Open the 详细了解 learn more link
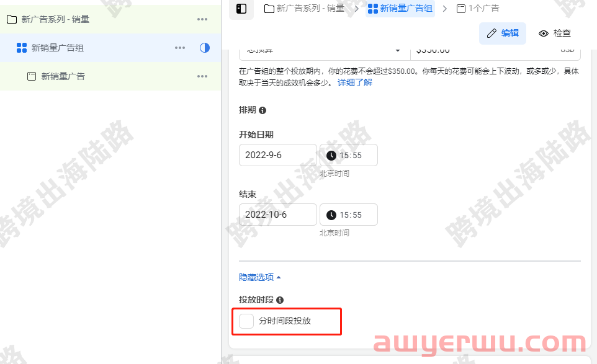Viewport: 597px width, 364px height. click(355, 82)
